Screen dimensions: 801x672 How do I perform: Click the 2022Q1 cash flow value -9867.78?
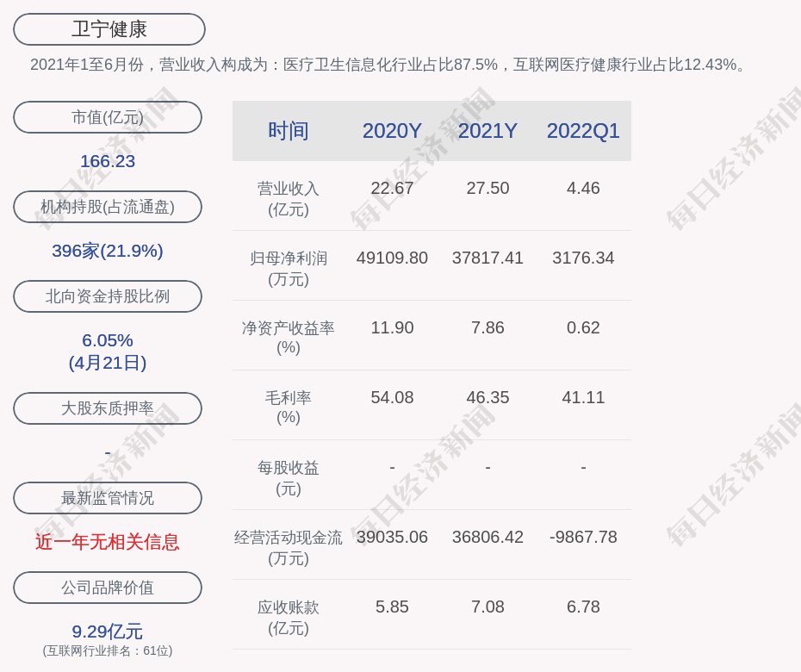583,537
